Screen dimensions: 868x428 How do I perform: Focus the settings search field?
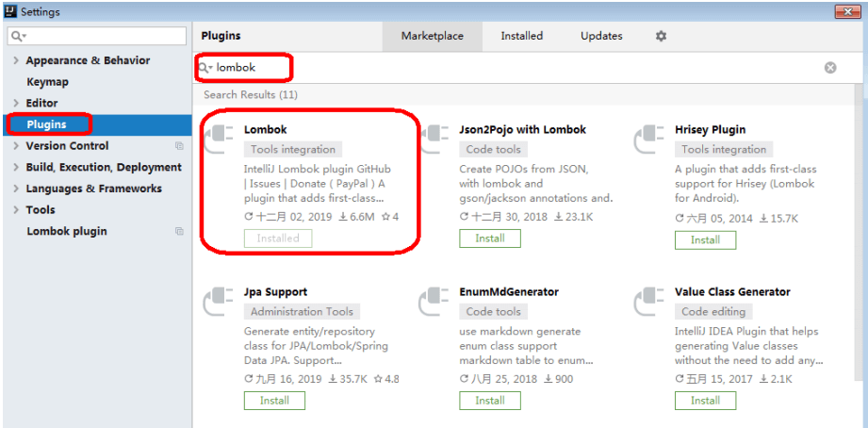97,37
